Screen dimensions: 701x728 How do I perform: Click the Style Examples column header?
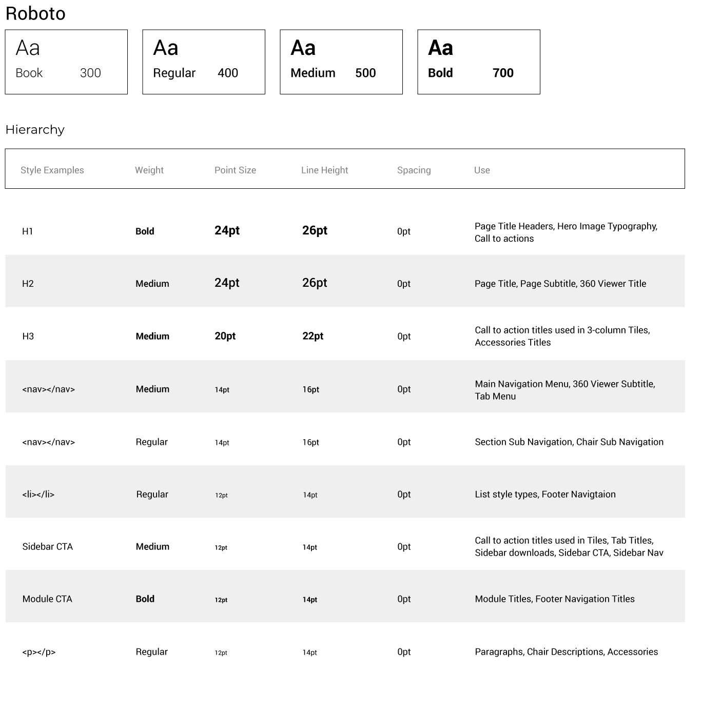tap(52, 170)
